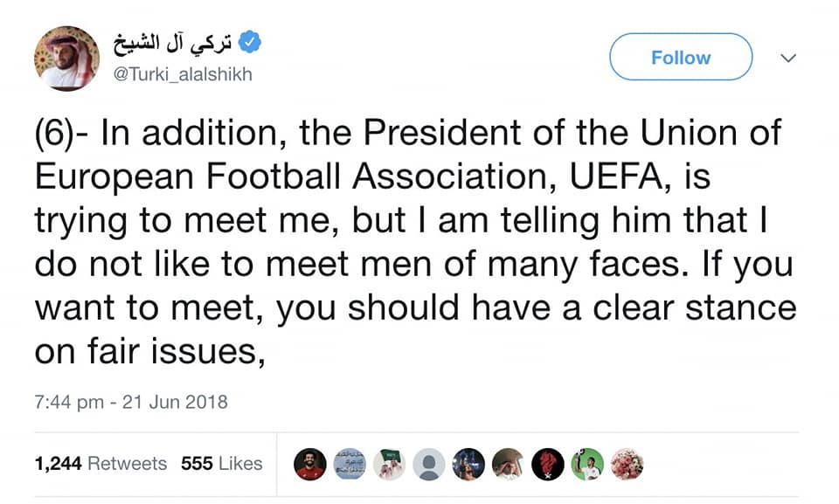The height and width of the screenshot is (504, 839).
Task: Click liker avatar with Arabic text on blue
Action: (350, 465)
